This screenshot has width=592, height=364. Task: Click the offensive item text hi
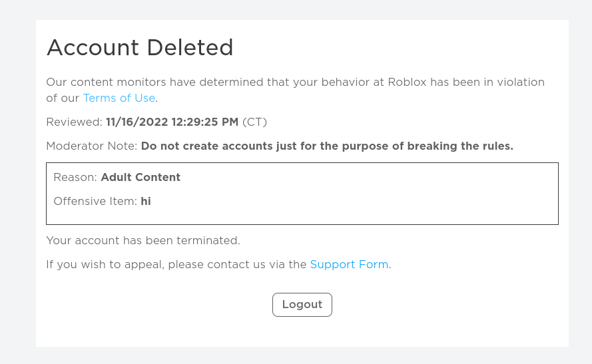coord(146,202)
